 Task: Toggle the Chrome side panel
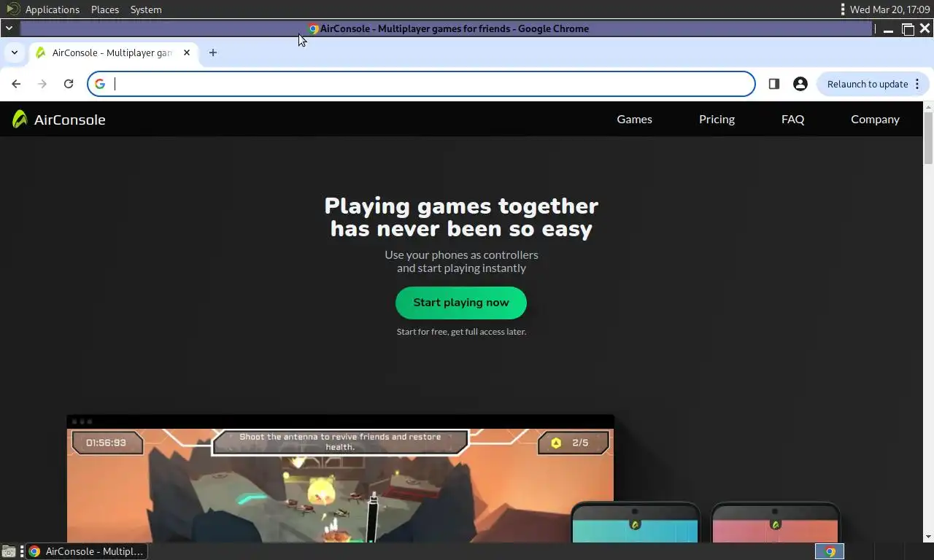point(774,84)
